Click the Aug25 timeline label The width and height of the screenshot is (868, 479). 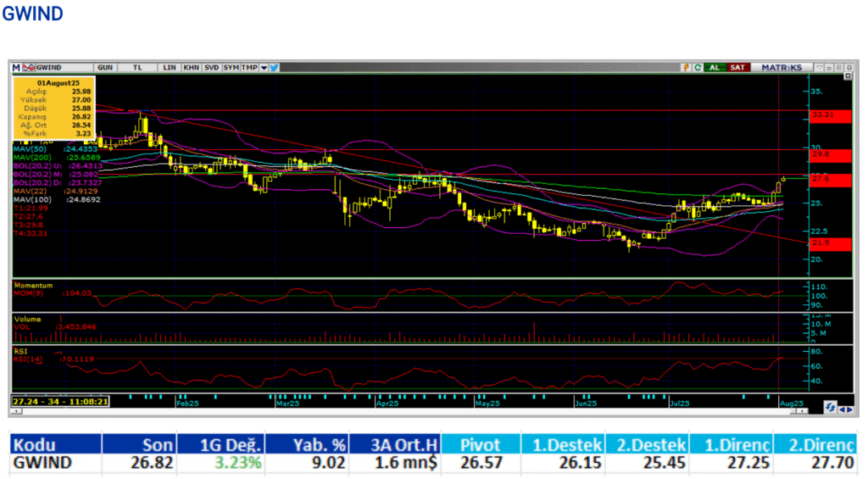791,404
